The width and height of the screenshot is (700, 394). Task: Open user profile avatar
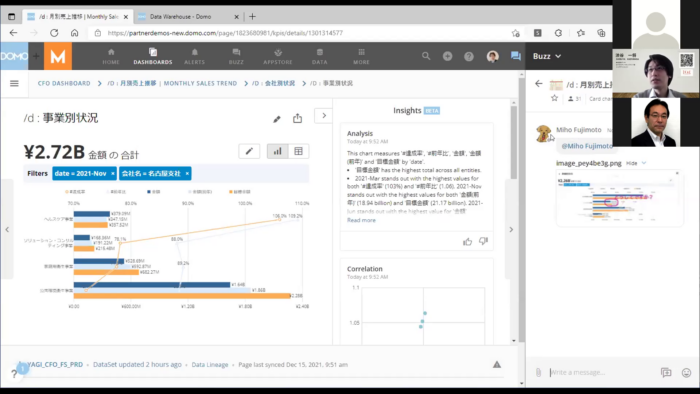pyautogui.click(x=492, y=56)
